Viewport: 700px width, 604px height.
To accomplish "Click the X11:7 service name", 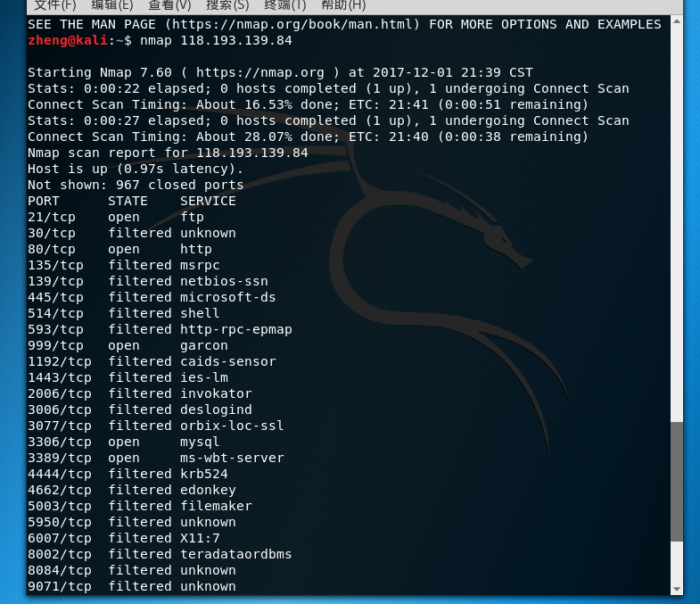I will tap(200, 539).
